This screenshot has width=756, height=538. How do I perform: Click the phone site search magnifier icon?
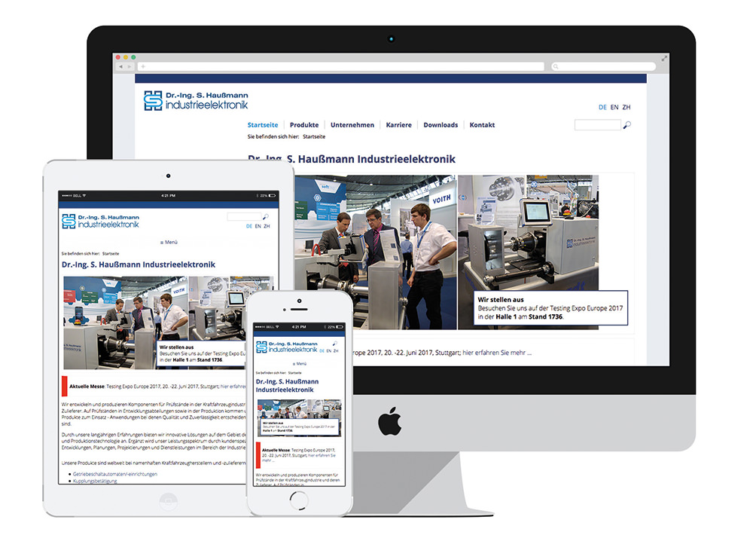(x=334, y=344)
